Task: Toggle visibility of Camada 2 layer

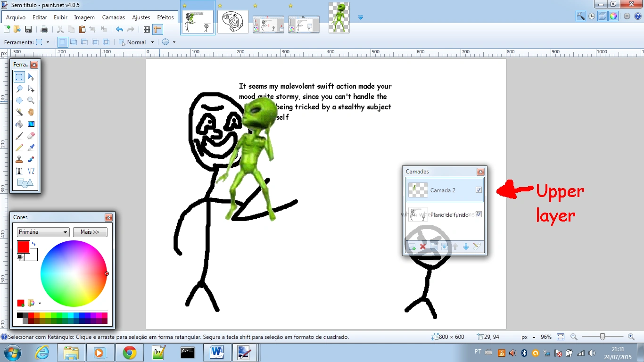Action: click(479, 190)
